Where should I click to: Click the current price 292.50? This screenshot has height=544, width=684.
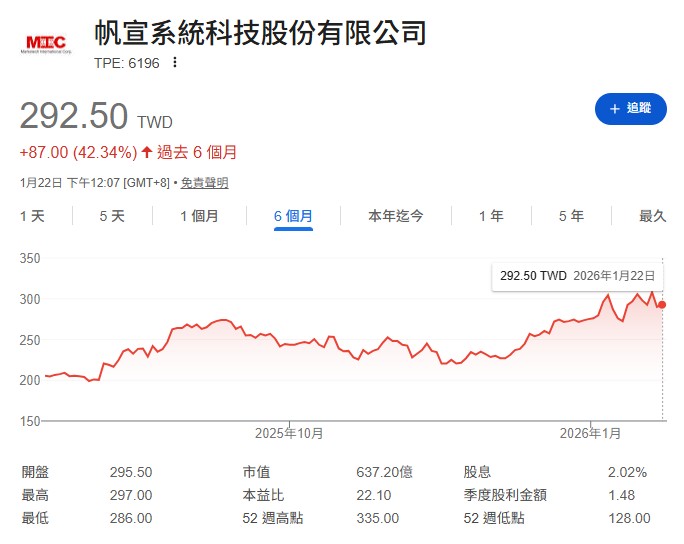pyautogui.click(x=74, y=116)
